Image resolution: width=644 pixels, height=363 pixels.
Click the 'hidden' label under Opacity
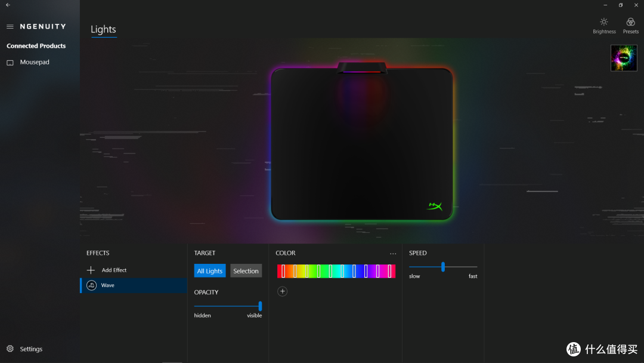[203, 315]
